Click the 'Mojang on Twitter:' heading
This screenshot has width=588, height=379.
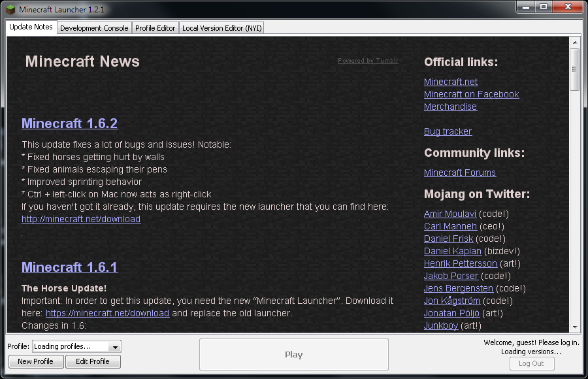(477, 194)
